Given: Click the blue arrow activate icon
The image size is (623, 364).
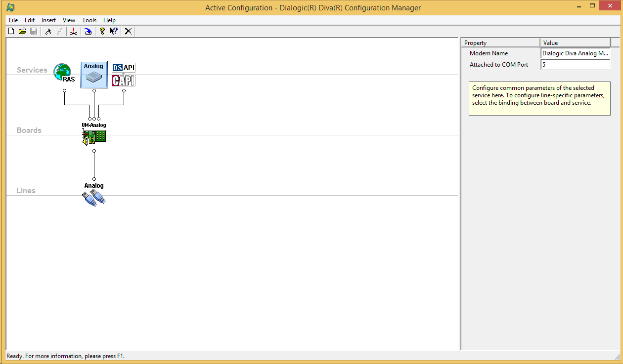Looking at the screenshot, I should (x=88, y=32).
